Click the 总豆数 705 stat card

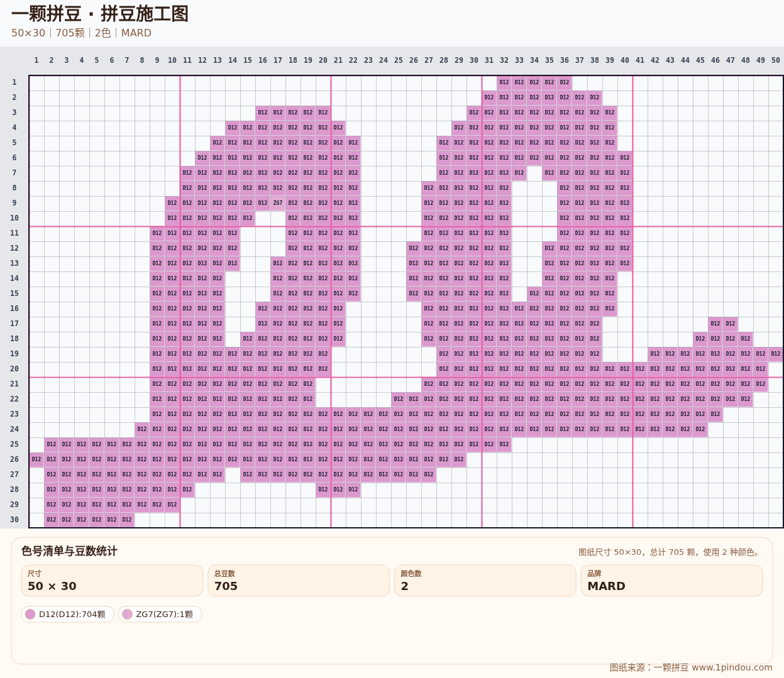(x=299, y=581)
